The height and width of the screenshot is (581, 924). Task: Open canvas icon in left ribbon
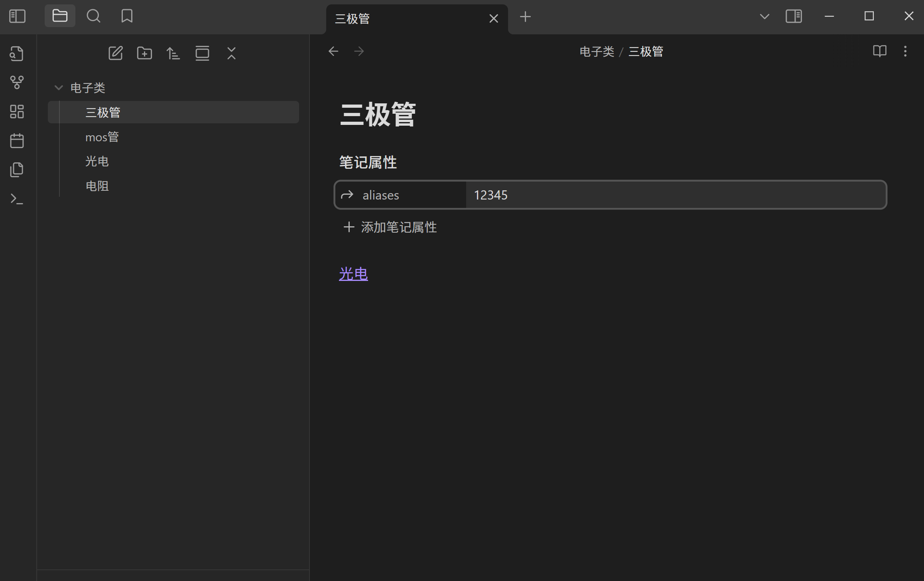click(x=17, y=112)
